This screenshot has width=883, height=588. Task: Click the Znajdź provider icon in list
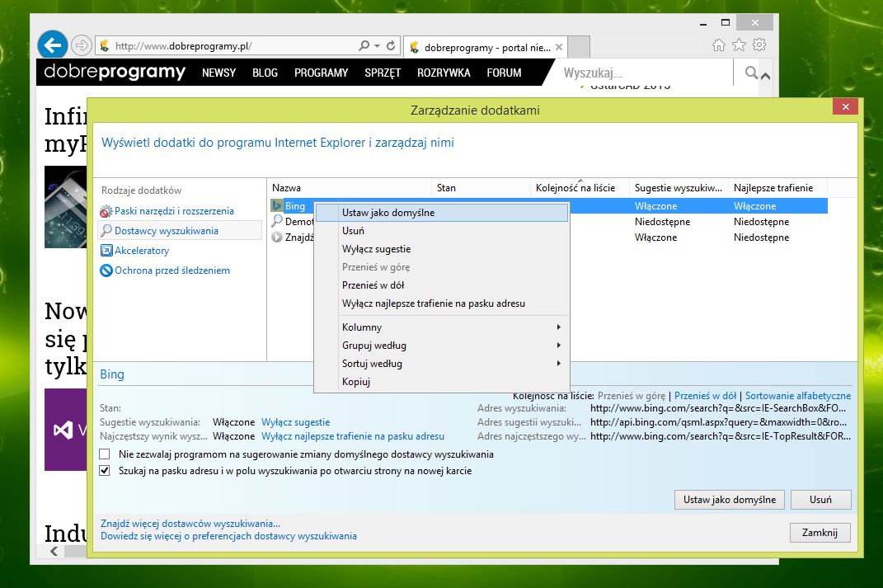click(x=277, y=238)
